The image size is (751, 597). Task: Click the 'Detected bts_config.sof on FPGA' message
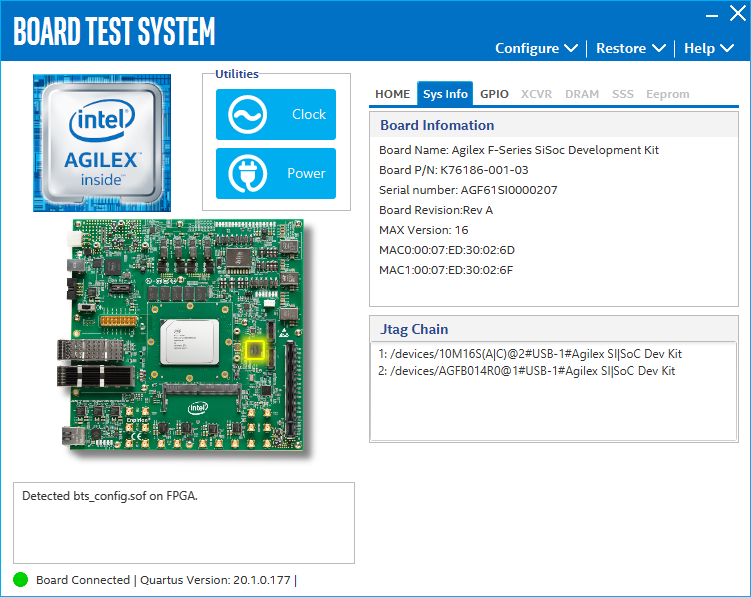tap(110, 496)
